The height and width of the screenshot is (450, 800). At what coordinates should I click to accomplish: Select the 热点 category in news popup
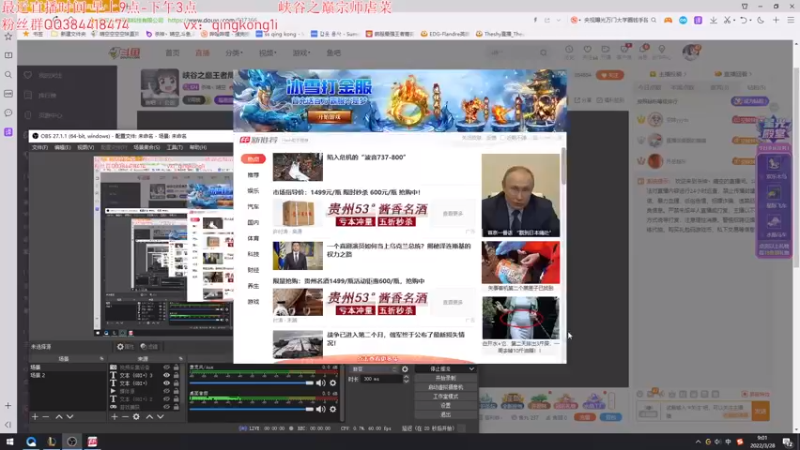click(x=253, y=159)
